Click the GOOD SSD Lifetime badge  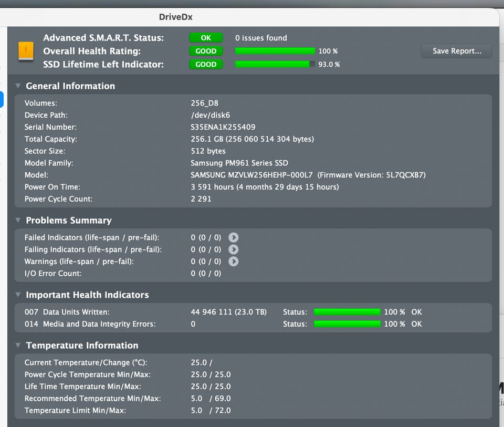(206, 64)
